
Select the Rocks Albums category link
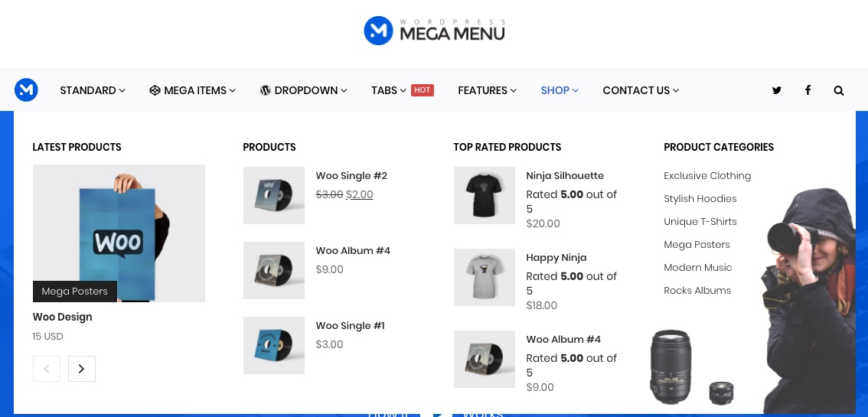click(x=697, y=290)
